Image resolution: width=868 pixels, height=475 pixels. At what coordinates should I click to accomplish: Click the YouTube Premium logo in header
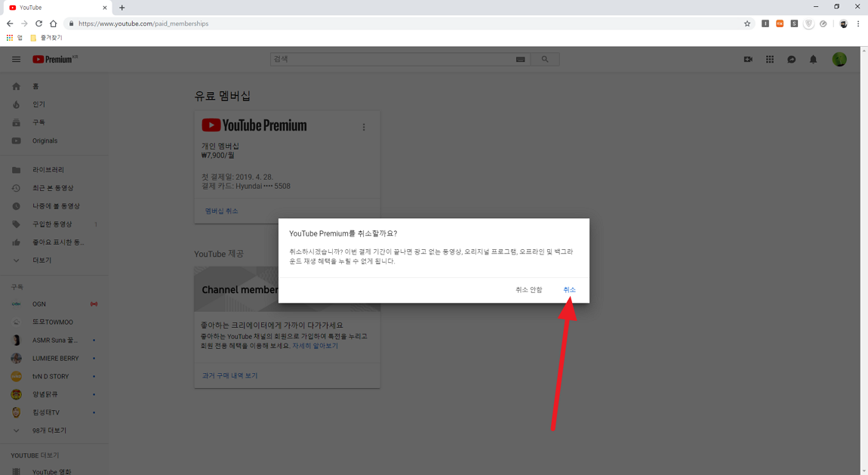(54, 59)
